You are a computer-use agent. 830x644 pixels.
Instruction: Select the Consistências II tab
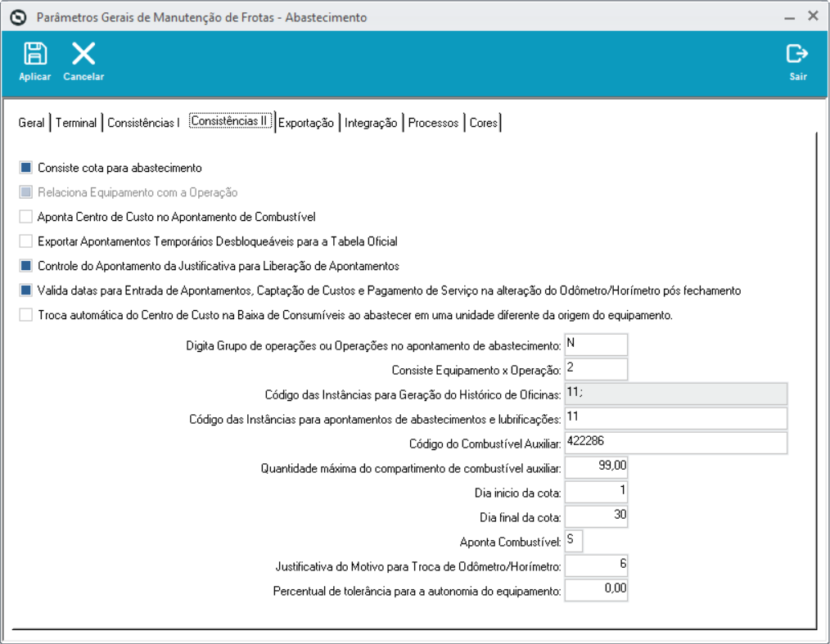point(230,121)
